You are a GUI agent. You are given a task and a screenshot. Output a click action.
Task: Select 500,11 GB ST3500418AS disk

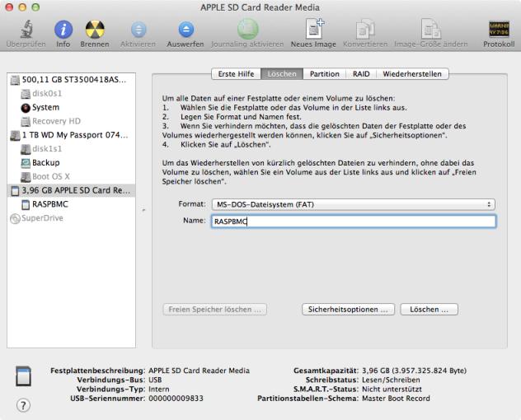(71, 80)
